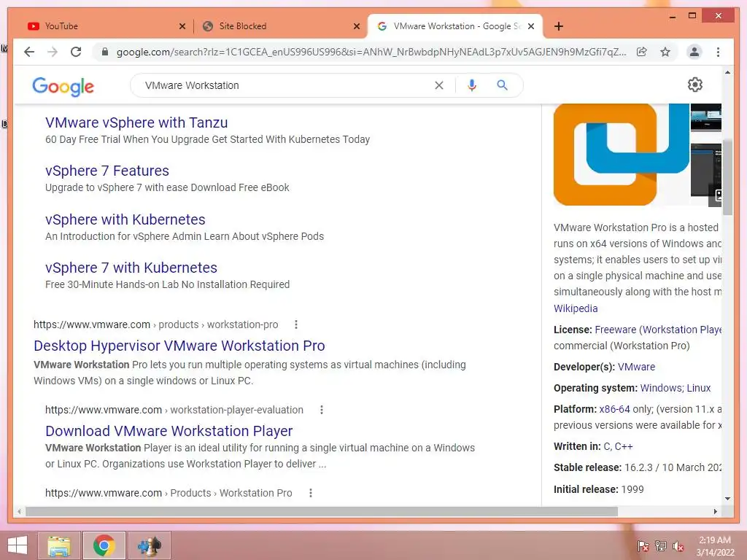This screenshot has height=560, width=747.
Task: Click the horizontal scrollbar thumb
Action: (x=322, y=511)
